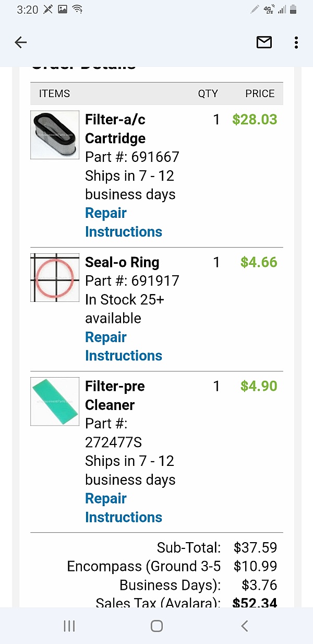Image resolution: width=313 pixels, height=644 pixels.
Task: Tap the Home button in navigation bar
Action: tap(156, 625)
